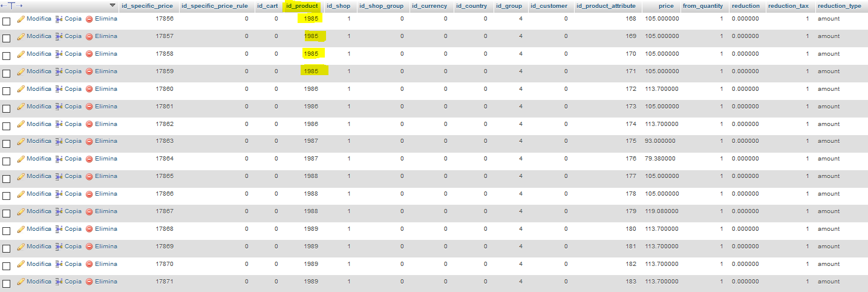Click the Copia link for row 17859
868x292 pixels.
pos(73,71)
